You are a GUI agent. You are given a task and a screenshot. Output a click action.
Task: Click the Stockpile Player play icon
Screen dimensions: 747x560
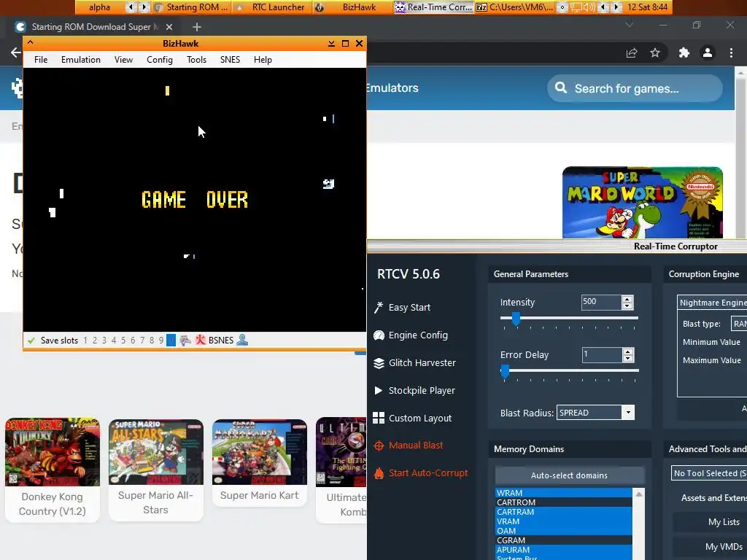coord(379,391)
